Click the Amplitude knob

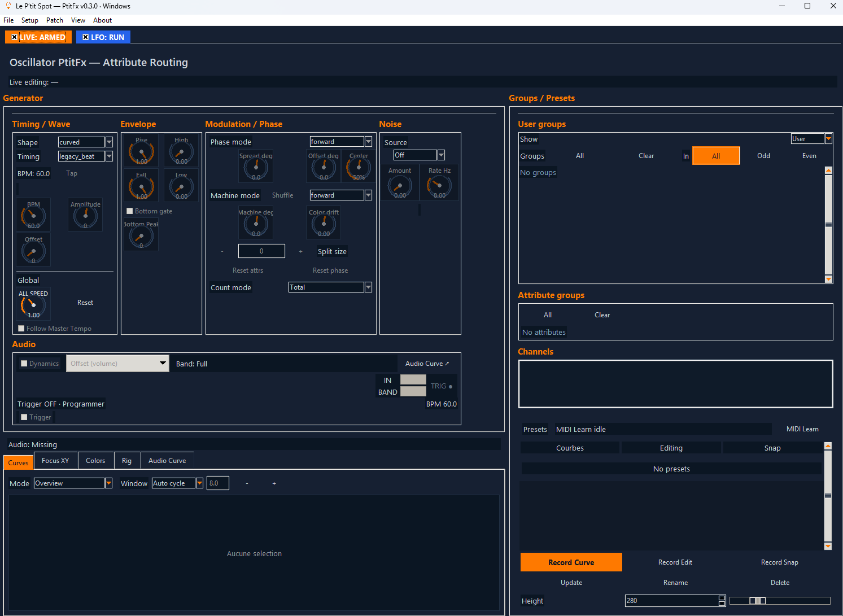[85, 215]
